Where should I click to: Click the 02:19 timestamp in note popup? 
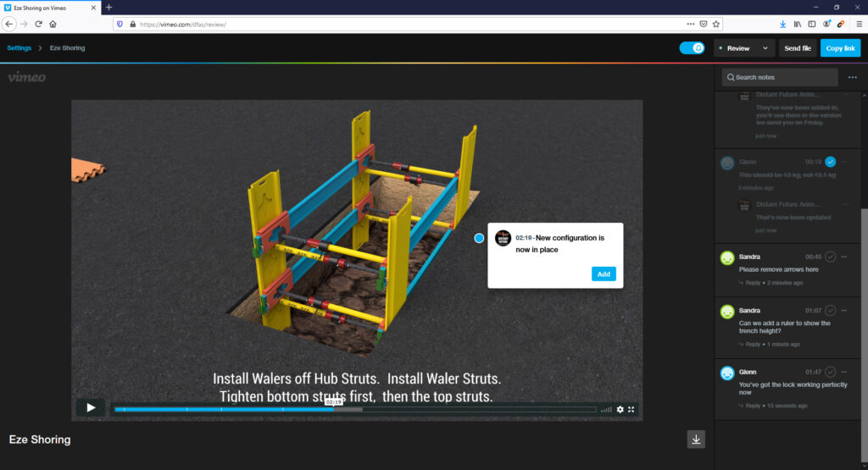(523, 238)
